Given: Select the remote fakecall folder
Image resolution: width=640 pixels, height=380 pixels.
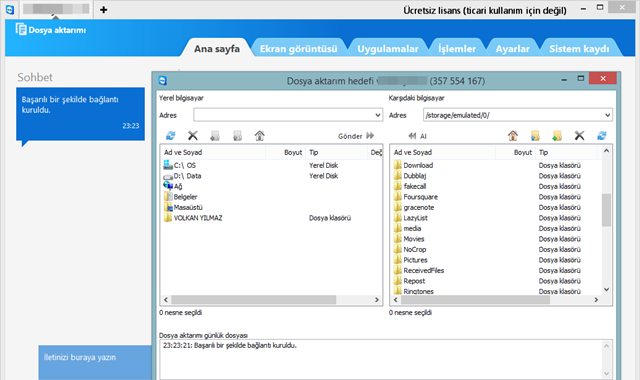Looking at the screenshot, I should tap(410, 187).
